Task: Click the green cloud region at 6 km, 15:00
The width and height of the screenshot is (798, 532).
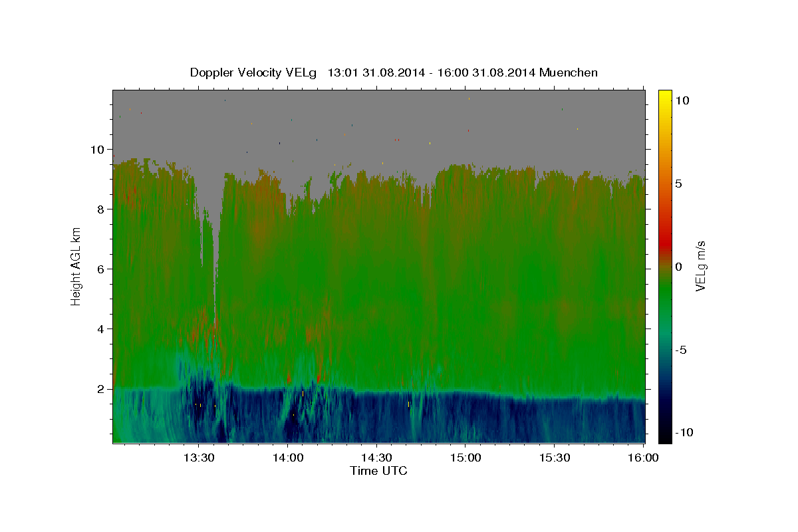Action: click(465, 269)
